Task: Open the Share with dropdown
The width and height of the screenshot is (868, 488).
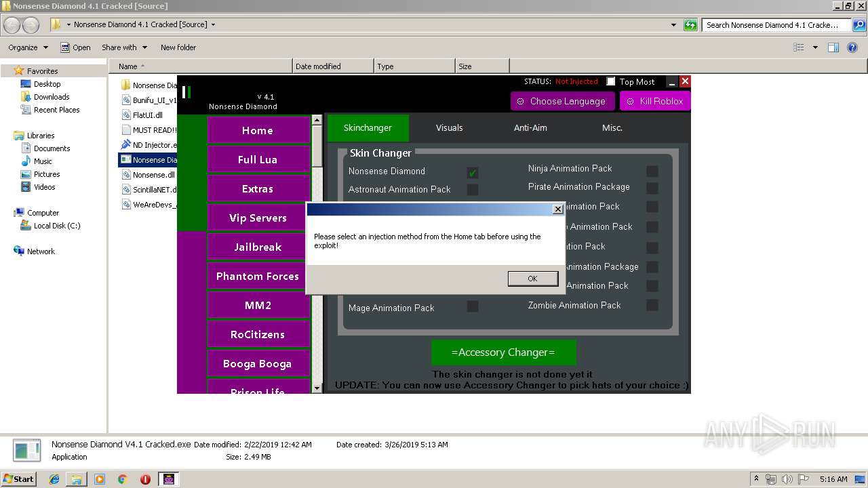Action: [x=124, y=47]
